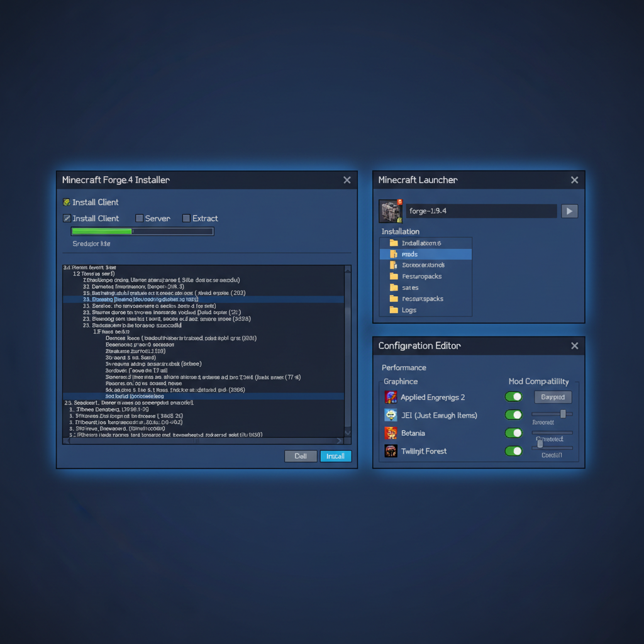The width and height of the screenshot is (644, 644).
Task: Click the Performance heading in Configuration Editor
Action: pos(404,367)
